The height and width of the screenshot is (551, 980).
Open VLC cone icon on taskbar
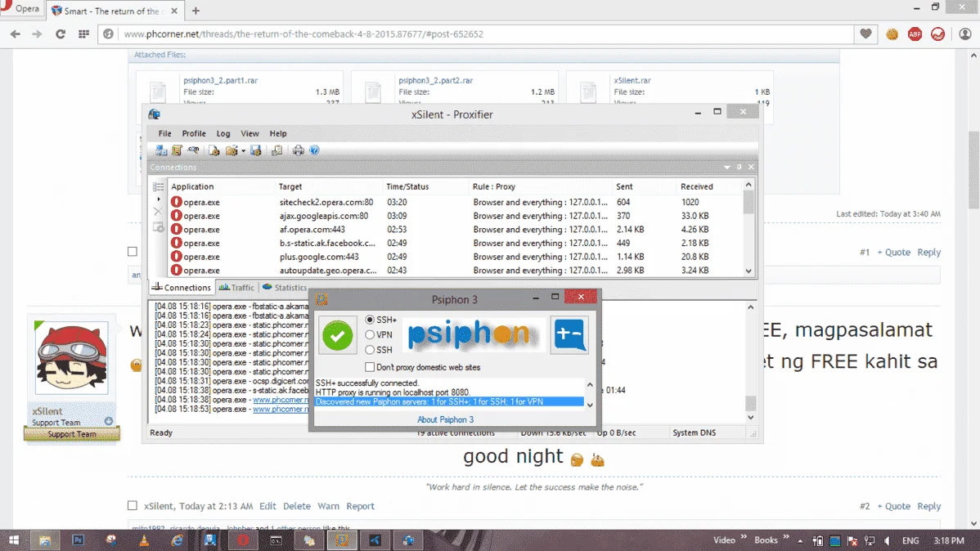pos(144,540)
